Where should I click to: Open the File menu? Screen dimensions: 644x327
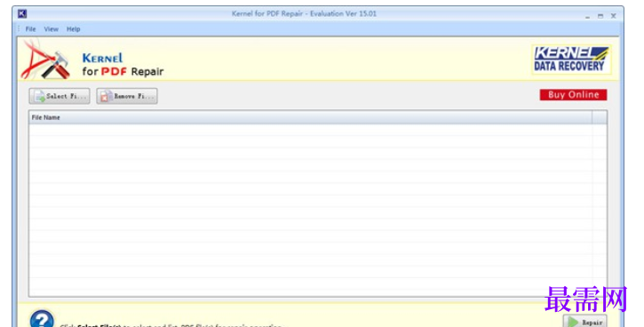(30, 29)
